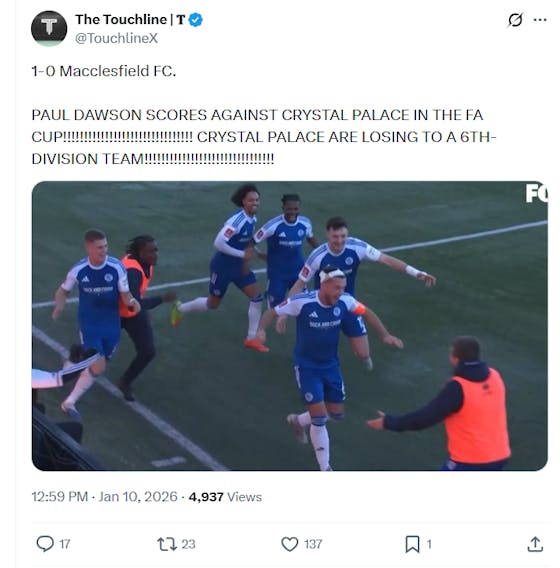Viewport: 560px width, 568px height.
Task: View the 4,937 Views analytics
Action: (x=225, y=497)
